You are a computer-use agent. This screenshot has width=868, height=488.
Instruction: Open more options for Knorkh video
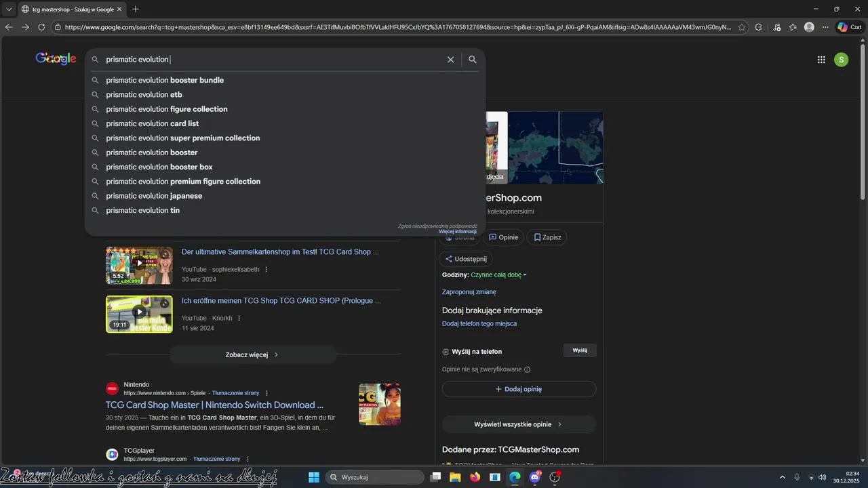pyautogui.click(x=239, y=318)
